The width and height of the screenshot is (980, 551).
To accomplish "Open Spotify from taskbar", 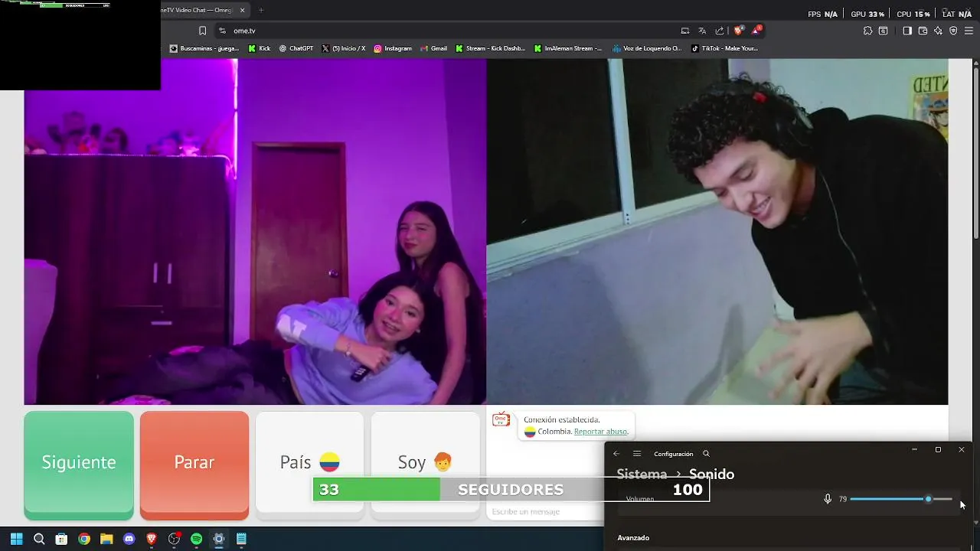I will pos(196,539).
